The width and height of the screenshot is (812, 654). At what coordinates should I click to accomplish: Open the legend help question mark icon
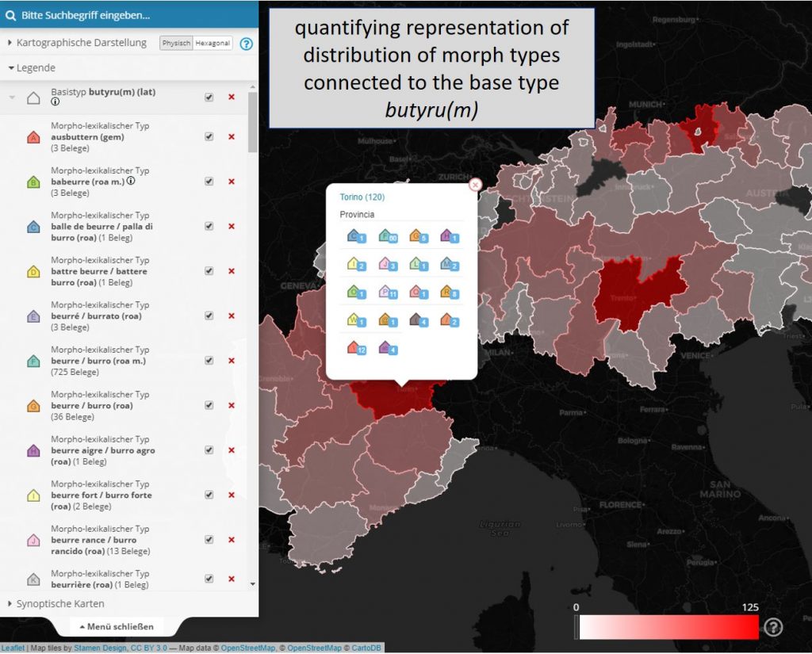[x=773, y=627]
